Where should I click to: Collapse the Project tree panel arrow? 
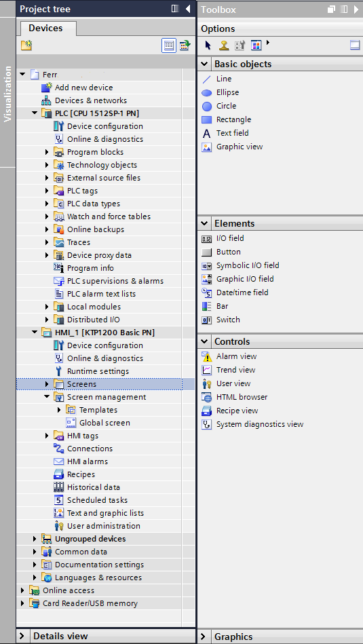[188, 9]
